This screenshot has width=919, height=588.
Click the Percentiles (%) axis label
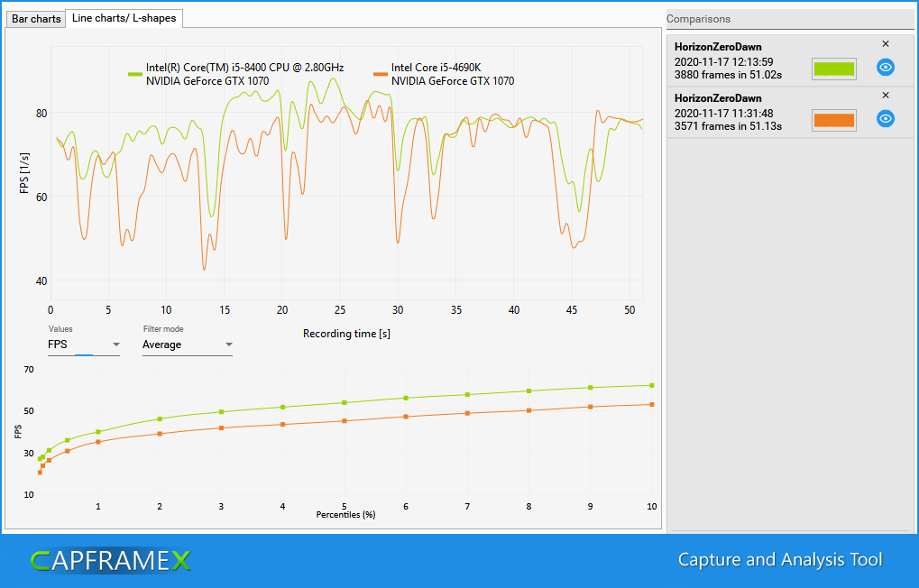[x=345, y=515]
